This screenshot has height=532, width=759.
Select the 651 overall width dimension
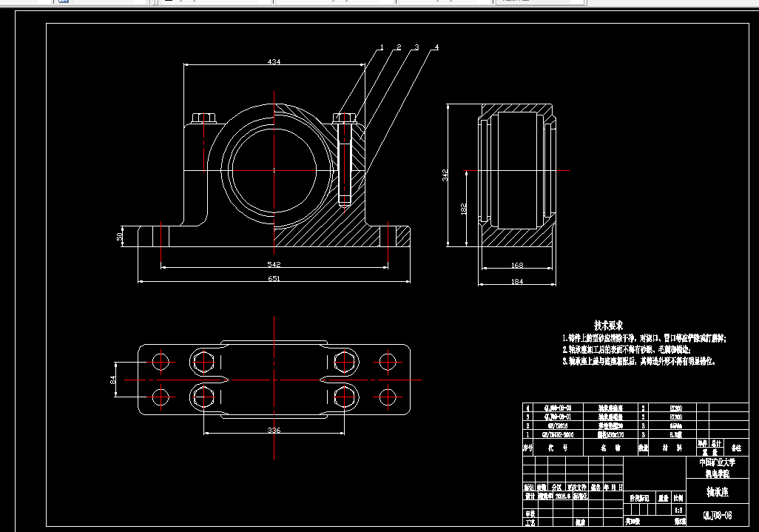[x=274, y=278]
